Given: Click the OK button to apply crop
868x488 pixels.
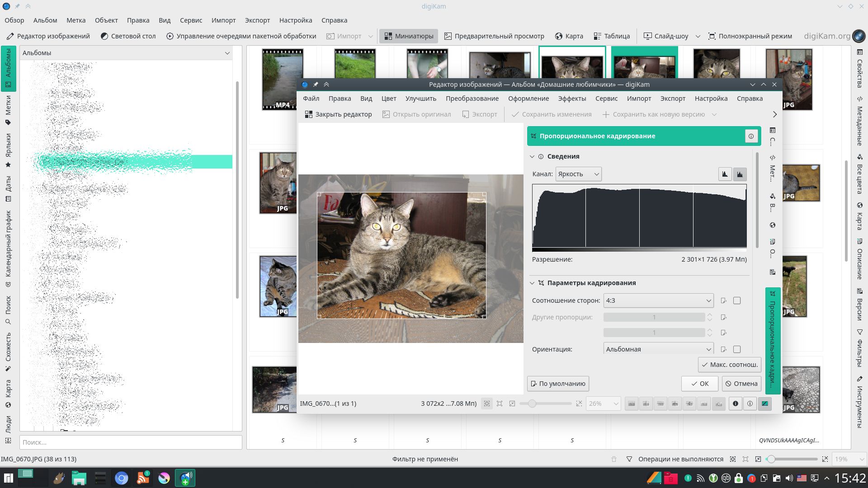Looking at the screenshot, I should point(700,384).
